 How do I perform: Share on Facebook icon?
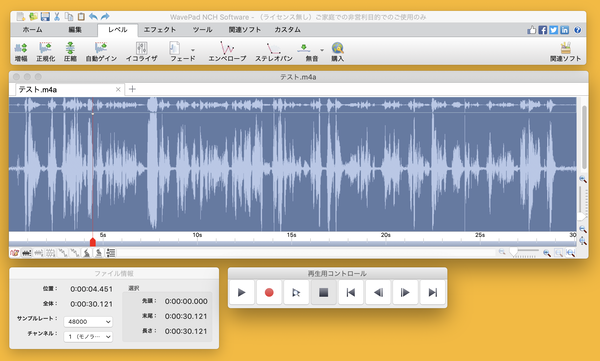click(543, 30)
